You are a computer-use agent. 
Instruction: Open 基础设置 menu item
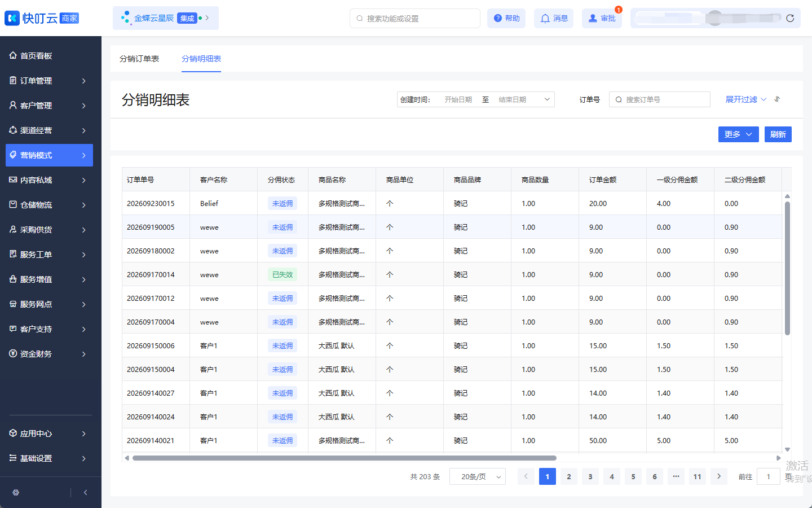(x=49, y=458)
